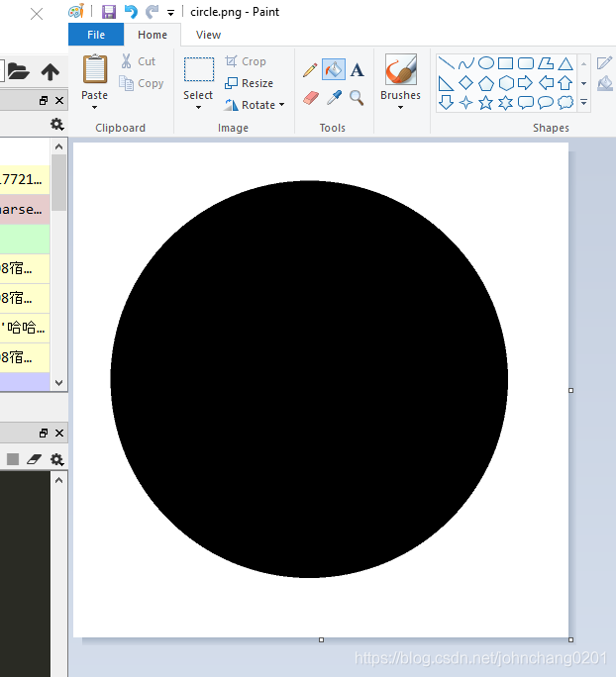Choose the Rectangle shape
This screenshot has height=677, width=616.
[x=506, y=63]
